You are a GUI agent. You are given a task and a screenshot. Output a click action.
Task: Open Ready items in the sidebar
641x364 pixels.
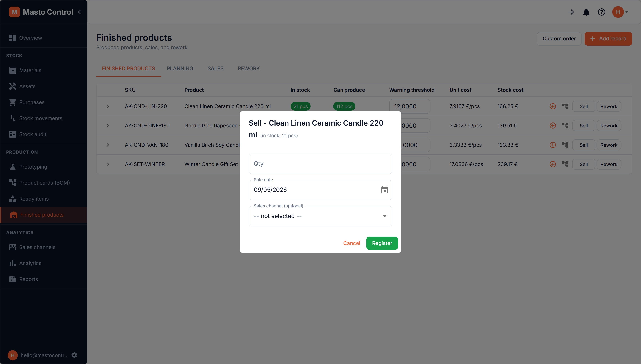(44, 199)
